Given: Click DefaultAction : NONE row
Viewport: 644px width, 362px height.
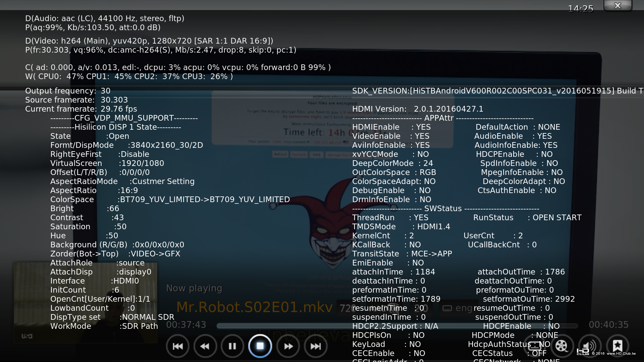Looking at the screenshot, I should click(x=518, y=127).
